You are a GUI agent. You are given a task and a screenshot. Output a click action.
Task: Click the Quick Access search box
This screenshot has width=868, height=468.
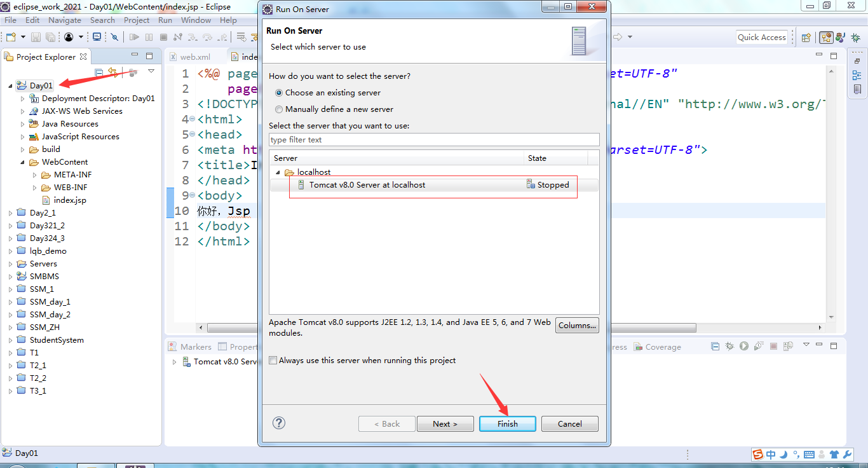(762, 38)
